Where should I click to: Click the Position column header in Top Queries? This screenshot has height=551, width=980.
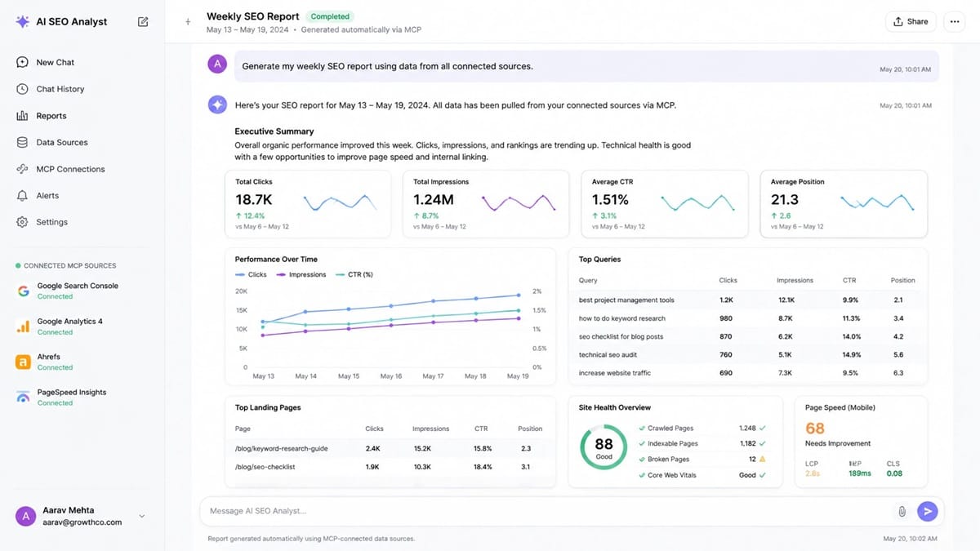(902, 280)
